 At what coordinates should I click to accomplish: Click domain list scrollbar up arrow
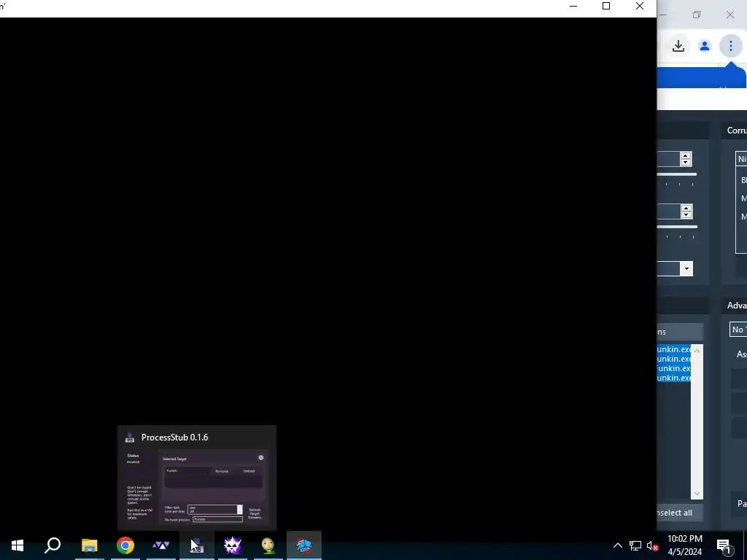coord(697,351)
